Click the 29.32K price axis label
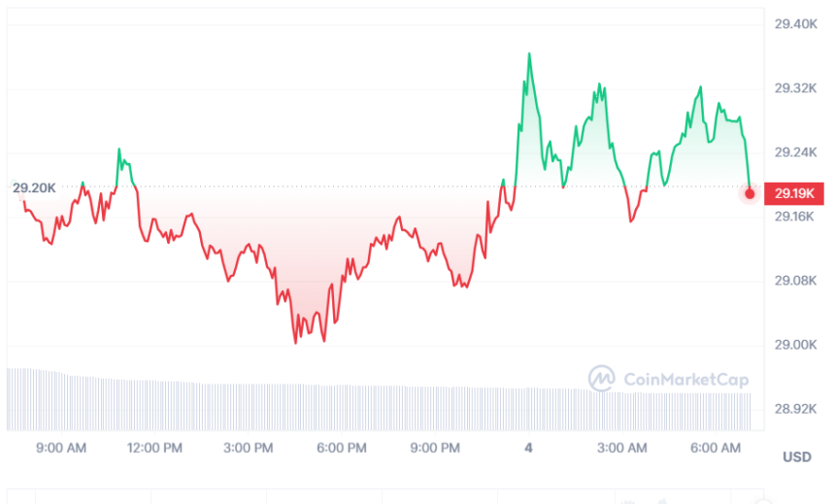This screenshot has height=504, width=835. point(795,87)
